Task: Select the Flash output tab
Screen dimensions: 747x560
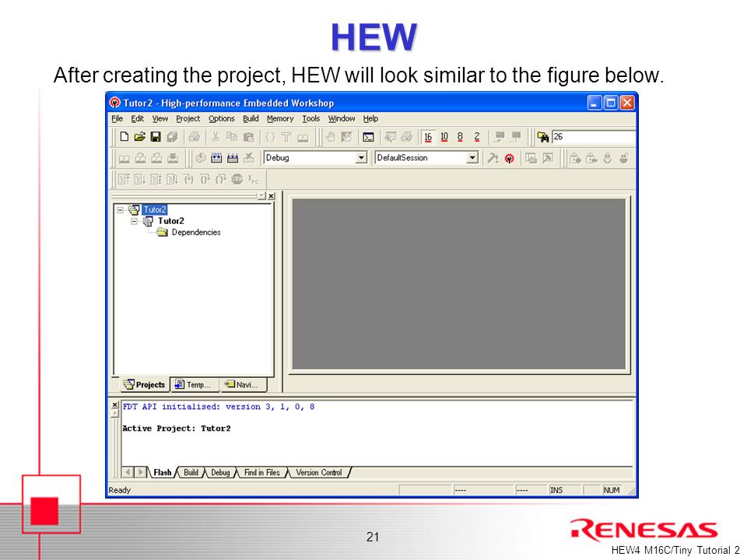Action: [x=163, y=472]
